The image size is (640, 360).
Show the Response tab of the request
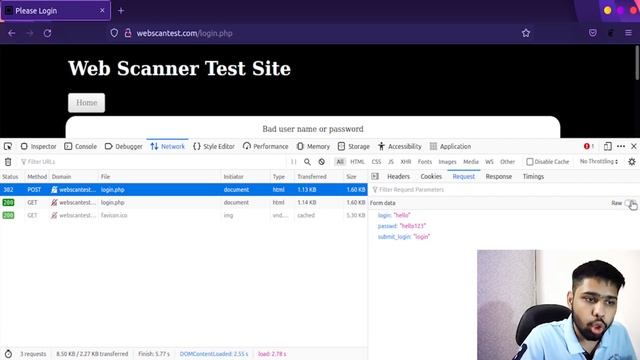click(499, 176)
